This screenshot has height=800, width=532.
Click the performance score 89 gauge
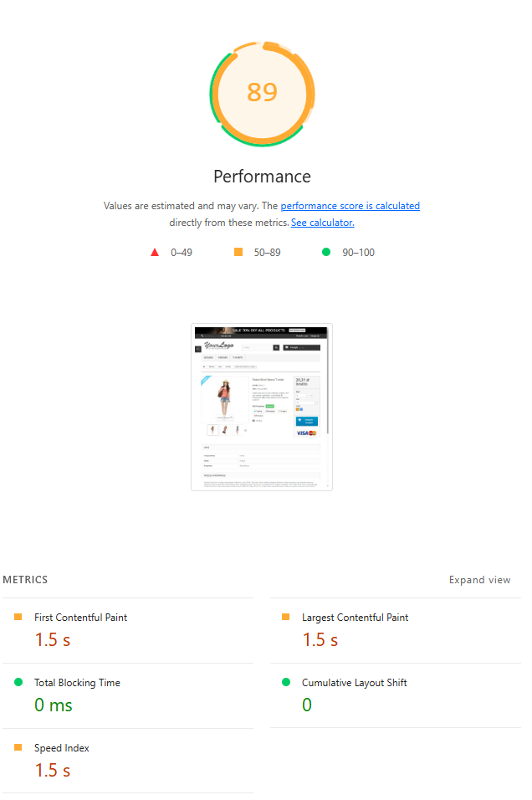click(262, 94)
